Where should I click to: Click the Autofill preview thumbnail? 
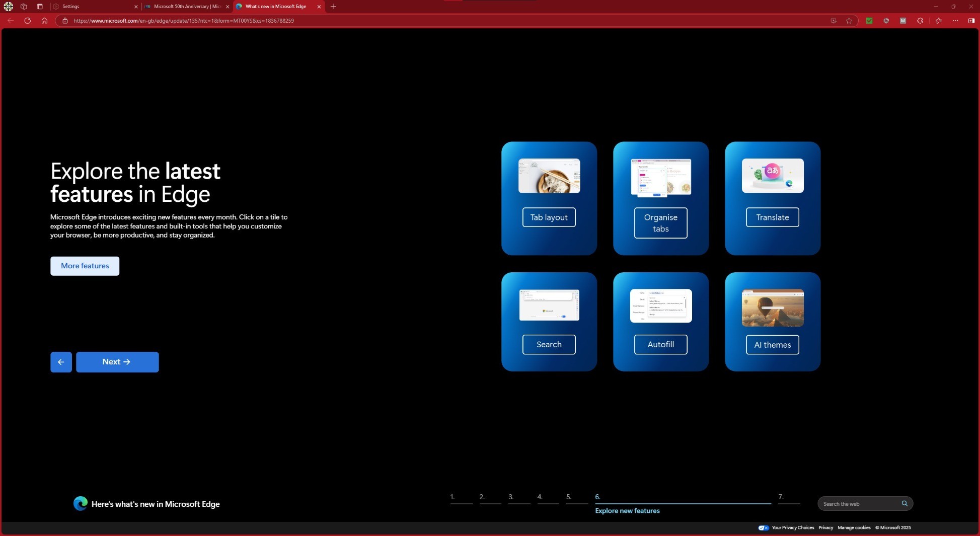click(661, 306)
